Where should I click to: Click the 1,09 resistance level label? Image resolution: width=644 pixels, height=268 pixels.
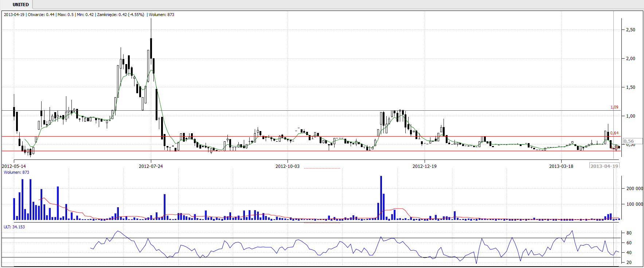[614, 107]
